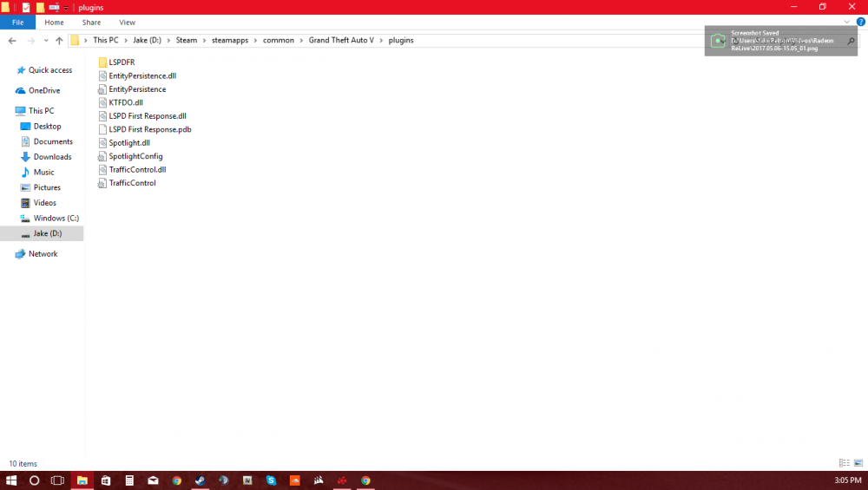Expand chevron after 'This PC' breadcrumb
The image size is (868, 490).
click(x=126, y=41)
